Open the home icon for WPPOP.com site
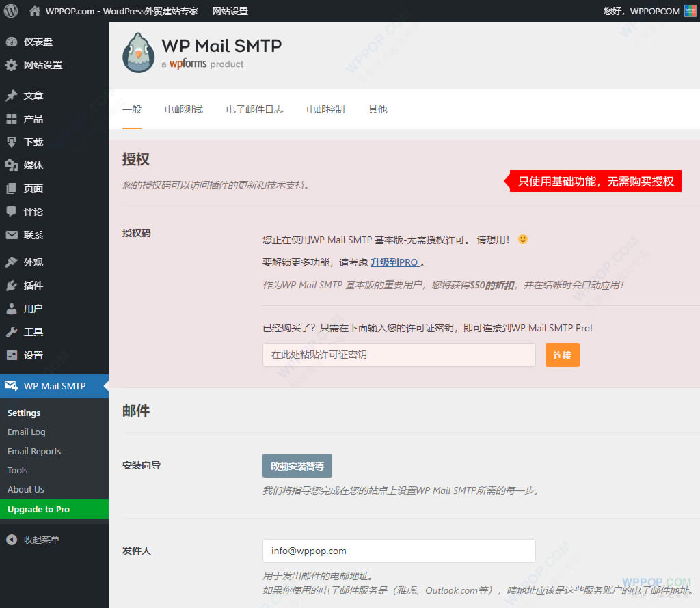 [34, 11]
